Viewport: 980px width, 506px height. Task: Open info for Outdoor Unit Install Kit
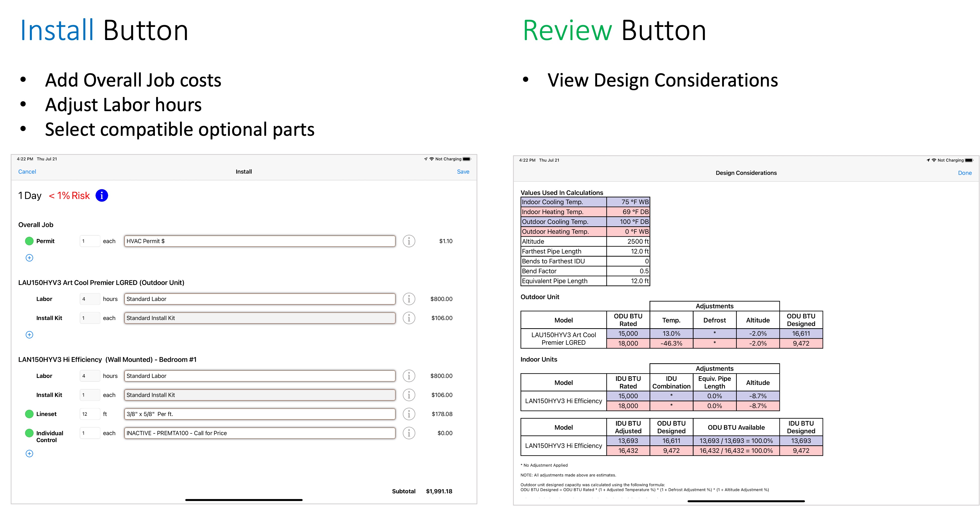pyautogui.click(x=409, y=318)
